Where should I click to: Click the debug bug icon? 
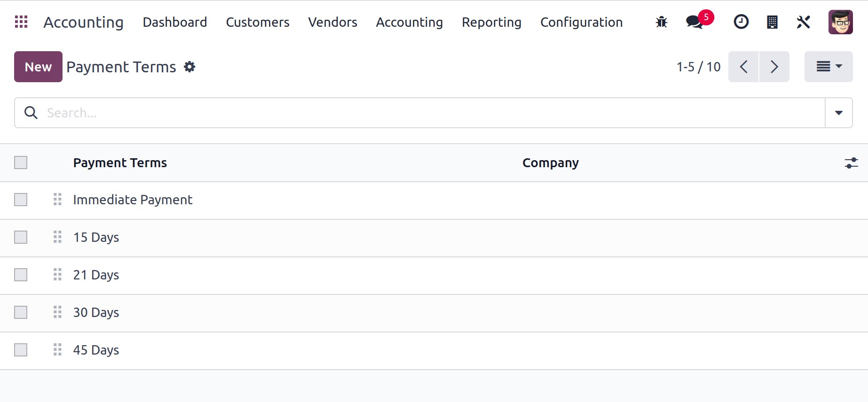[x=661, y=22]
